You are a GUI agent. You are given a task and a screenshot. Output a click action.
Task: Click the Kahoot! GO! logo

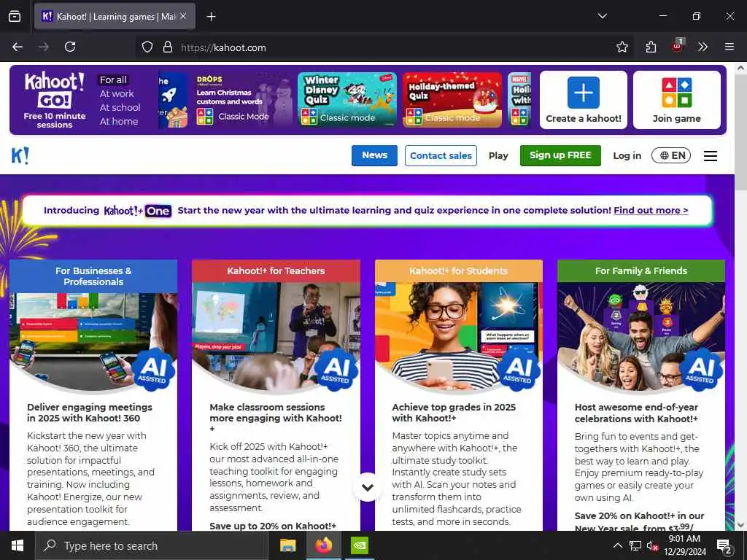(54, 90)
